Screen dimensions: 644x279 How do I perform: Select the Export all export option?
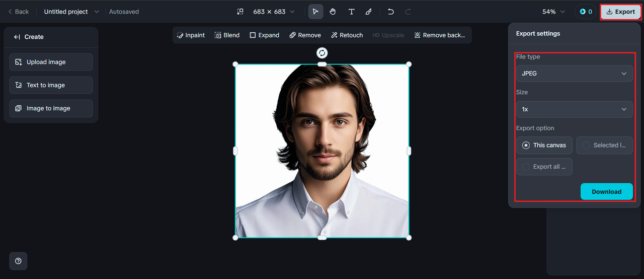pos(544,167)
